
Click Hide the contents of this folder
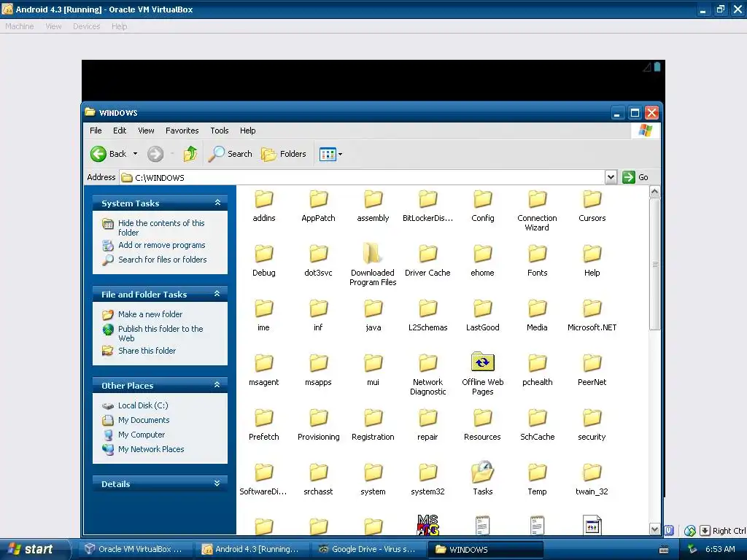click(161, 227)
